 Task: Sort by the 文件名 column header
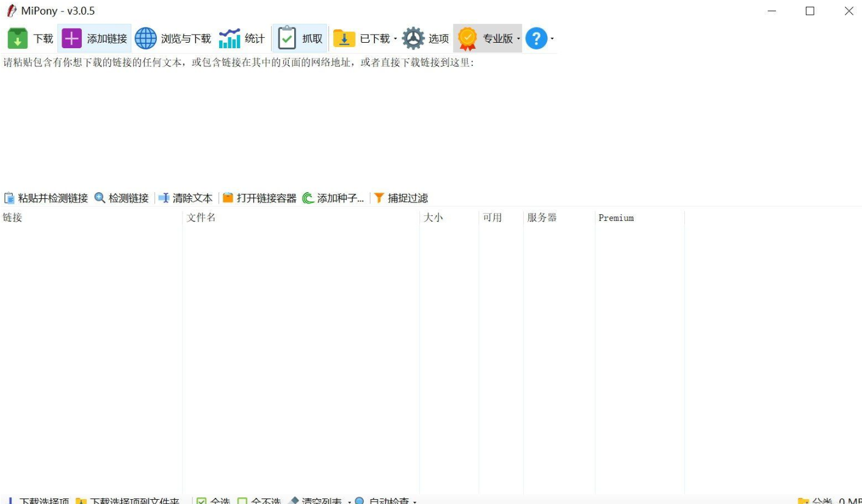301,218
